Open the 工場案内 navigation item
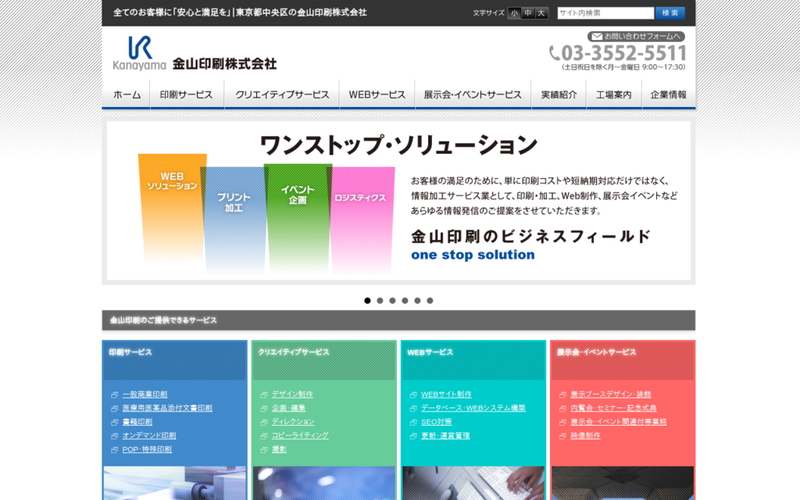800x500 pixels. [x=614, y=94]
